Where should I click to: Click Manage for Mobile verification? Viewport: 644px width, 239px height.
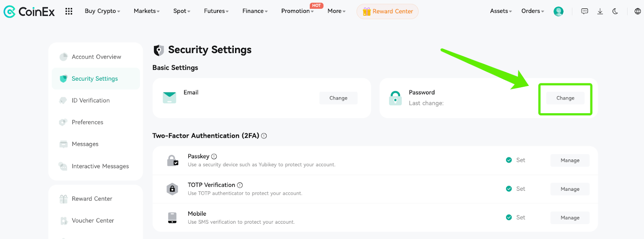pyautogui.click(x=570, y=218)
